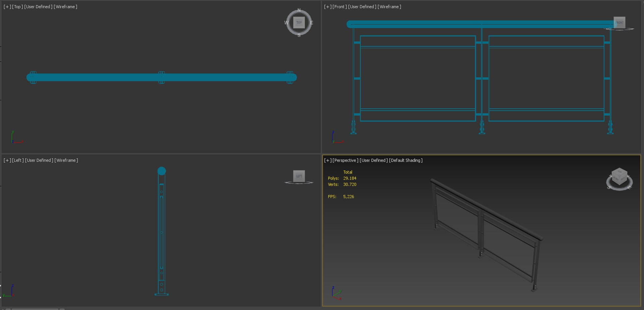The width and height of the screenshot is (644, 310).
Task: Open [Wireframe] shading menu in Front viewport
Action: tap(389, 7)
